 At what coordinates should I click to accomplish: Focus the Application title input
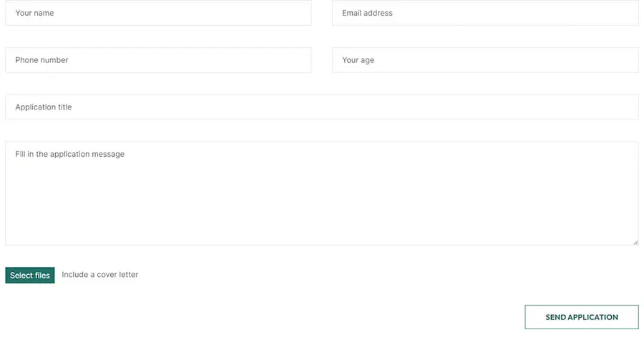321,107
